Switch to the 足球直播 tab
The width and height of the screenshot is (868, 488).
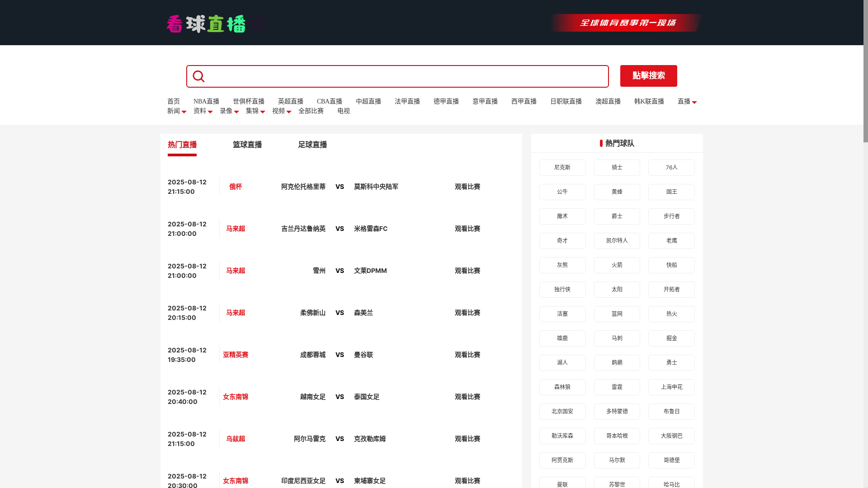click(x=312, y=145)
